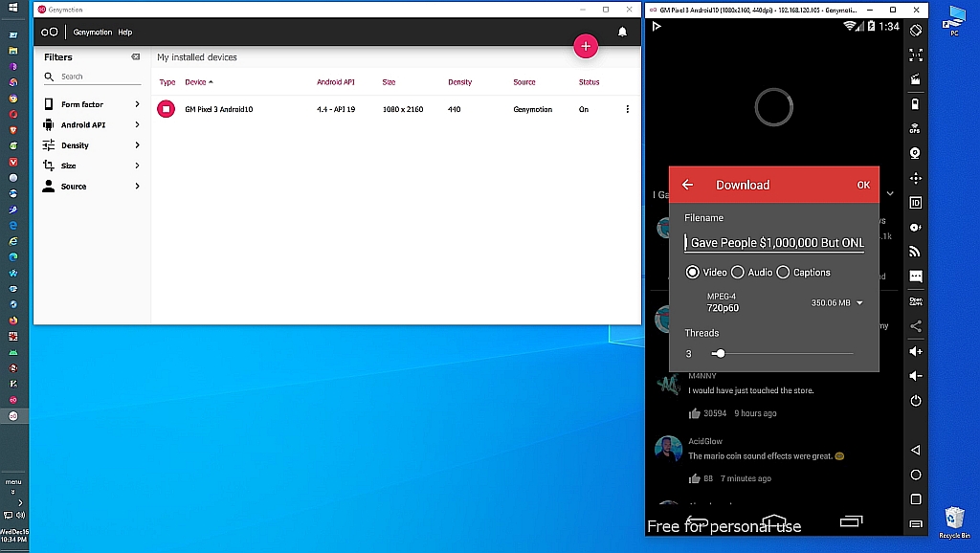Screen dimensions: 980x553
Task: Open the Genymotion menu
Action: (93, 33)
